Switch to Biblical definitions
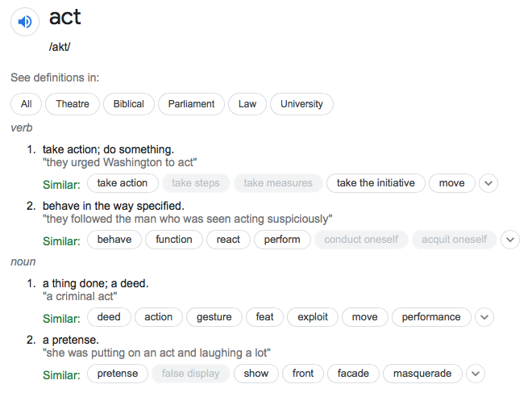The image size is (532, 397). 129,104
